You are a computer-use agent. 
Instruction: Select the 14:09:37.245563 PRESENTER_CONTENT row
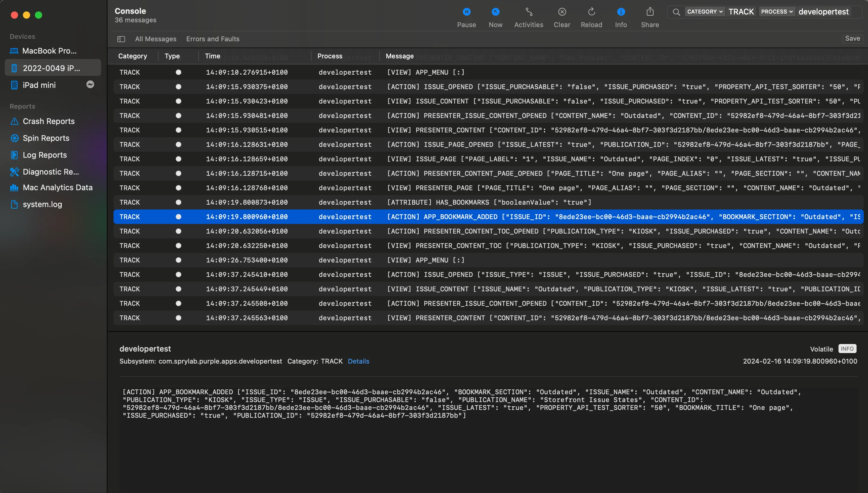click(x=488, y=318)
